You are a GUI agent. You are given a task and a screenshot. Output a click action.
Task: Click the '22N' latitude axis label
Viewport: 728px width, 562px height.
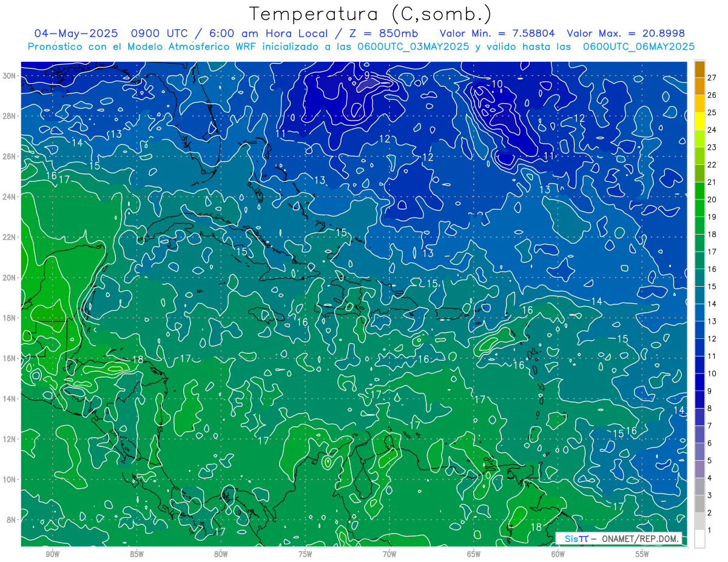pos(10,237)
